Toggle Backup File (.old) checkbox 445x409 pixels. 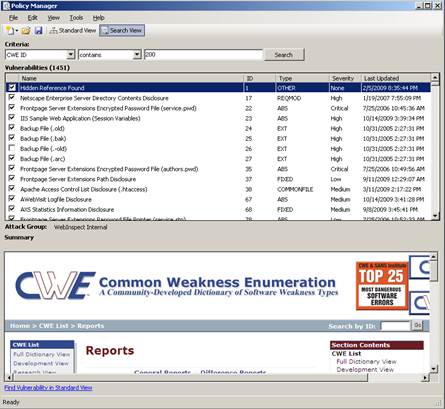click(x=12, y=128)
